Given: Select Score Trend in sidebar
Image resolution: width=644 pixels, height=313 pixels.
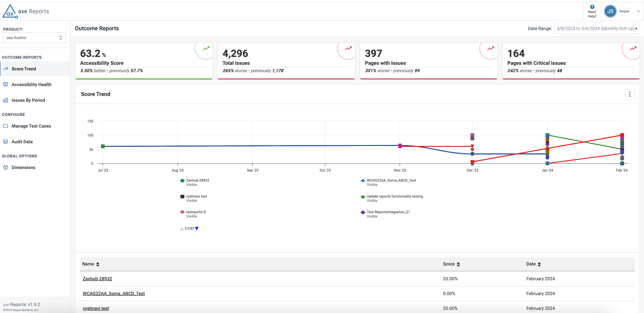Looking at the screenshot, I should point(24,69).
